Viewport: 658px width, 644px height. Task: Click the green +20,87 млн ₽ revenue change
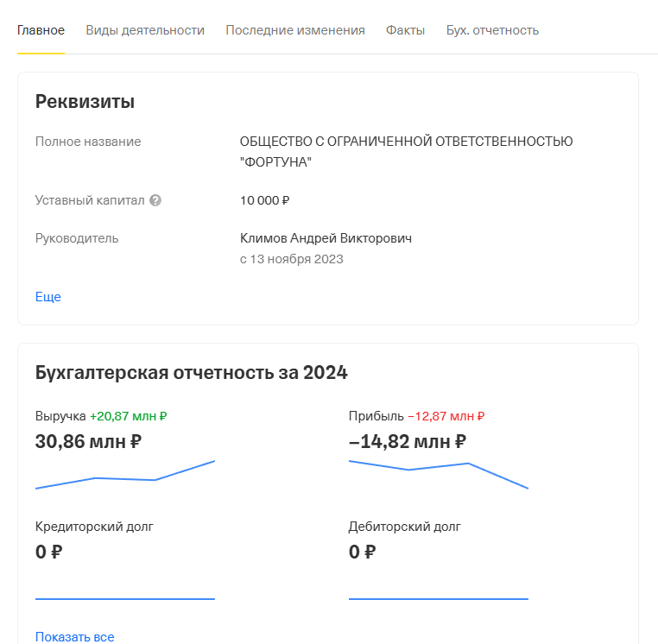[x=128, y=416]
